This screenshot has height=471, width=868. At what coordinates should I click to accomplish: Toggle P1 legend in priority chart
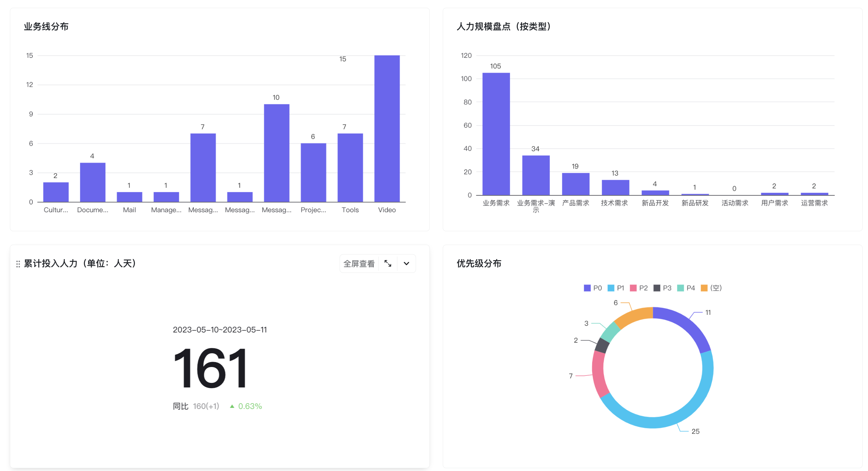616,288
